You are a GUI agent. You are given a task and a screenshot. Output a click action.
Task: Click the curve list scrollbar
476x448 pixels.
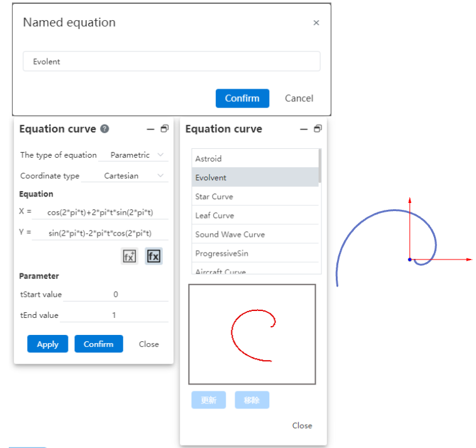pyautogui.click(x=320, y=165)
